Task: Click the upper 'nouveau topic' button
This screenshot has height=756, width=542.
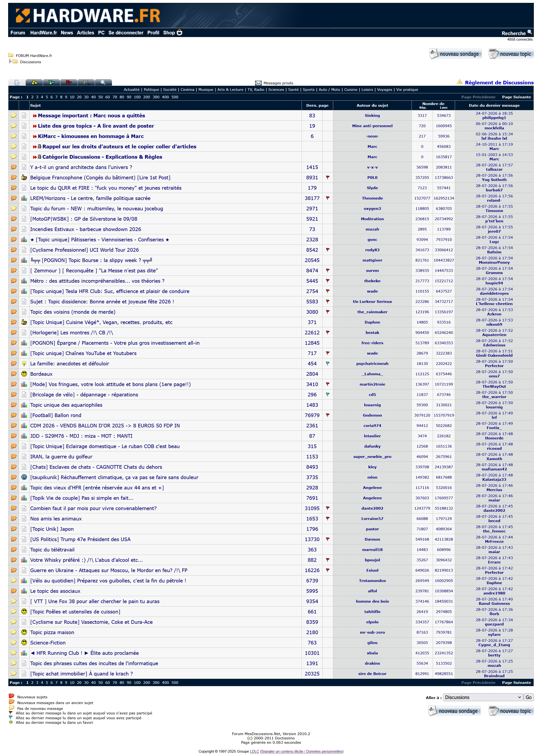Action: coord(511,54)
